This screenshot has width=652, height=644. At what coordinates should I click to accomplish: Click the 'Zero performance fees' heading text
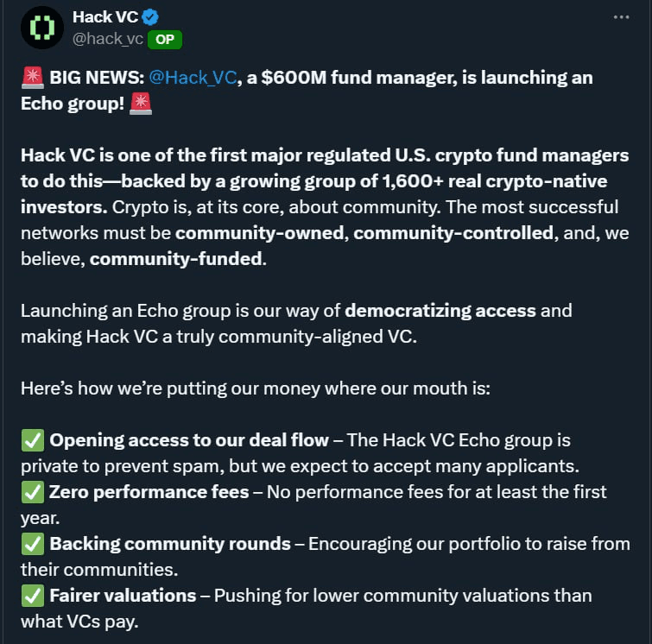(149, 492)
